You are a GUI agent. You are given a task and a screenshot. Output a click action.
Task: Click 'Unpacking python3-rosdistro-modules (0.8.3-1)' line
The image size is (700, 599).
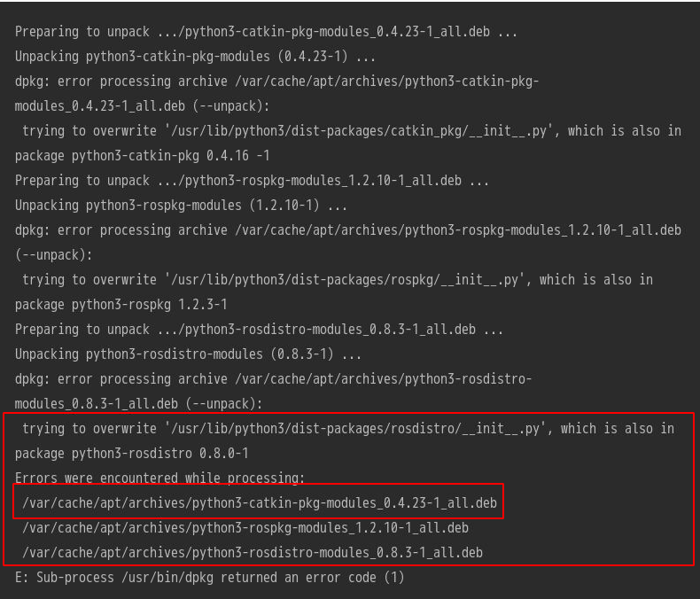click(188, 354)
